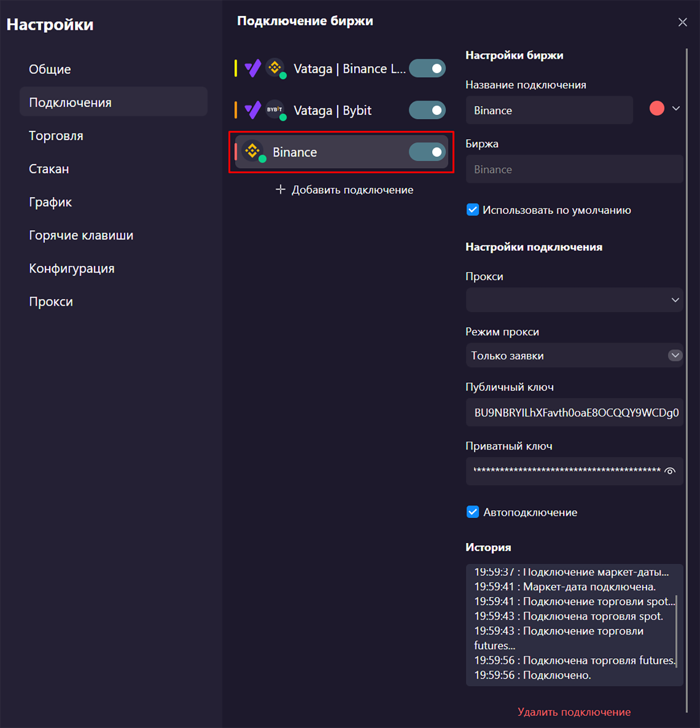This screenshot has width=700, height=728.
Task: Select the Vataga | Bybit connection
Action: click(341, 110)
